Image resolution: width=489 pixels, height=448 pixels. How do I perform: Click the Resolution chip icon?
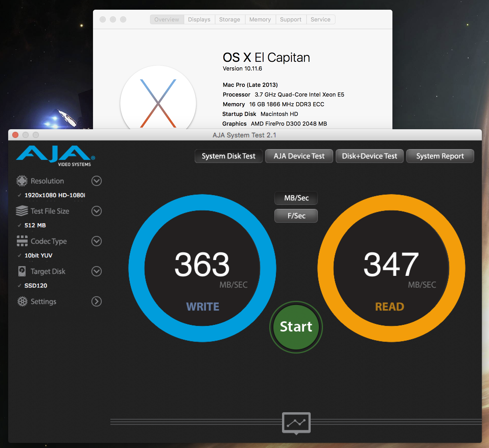pyautogui.click(x=22, y=181)
